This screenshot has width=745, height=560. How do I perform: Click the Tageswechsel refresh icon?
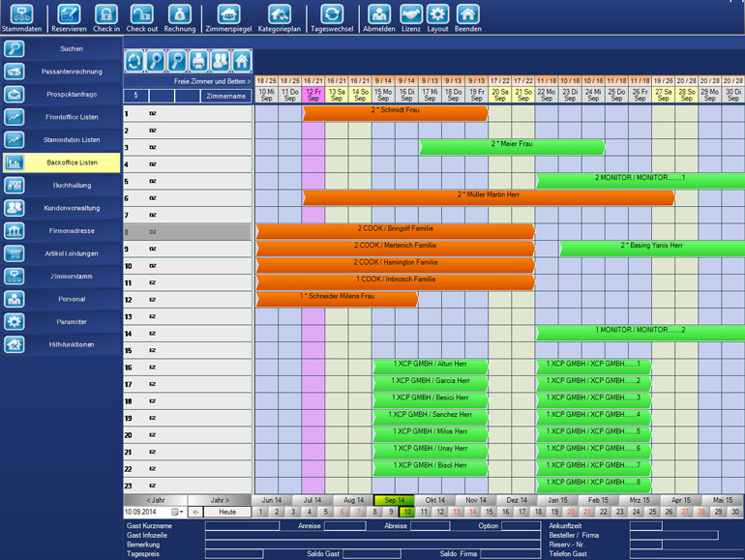tap(332, 15)
